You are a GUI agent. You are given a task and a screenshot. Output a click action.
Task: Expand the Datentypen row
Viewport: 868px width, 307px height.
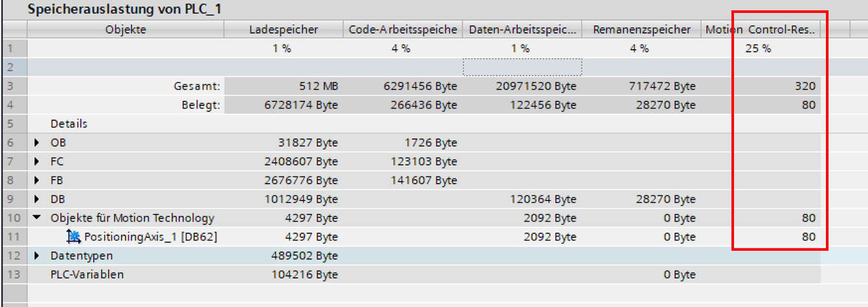click(x=38, y=256)
